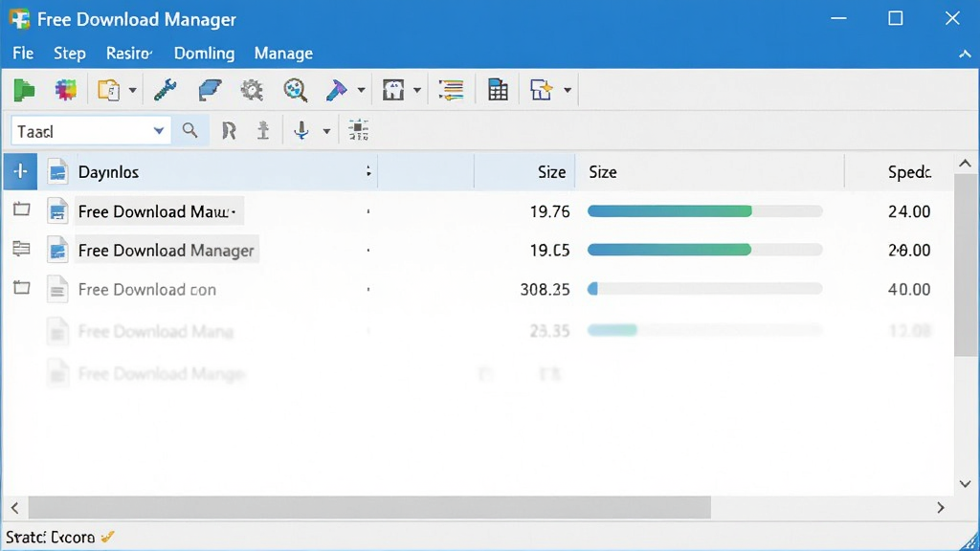
Task: Click the colorful puzzle toolbar icon
Action: coord(65,90)
